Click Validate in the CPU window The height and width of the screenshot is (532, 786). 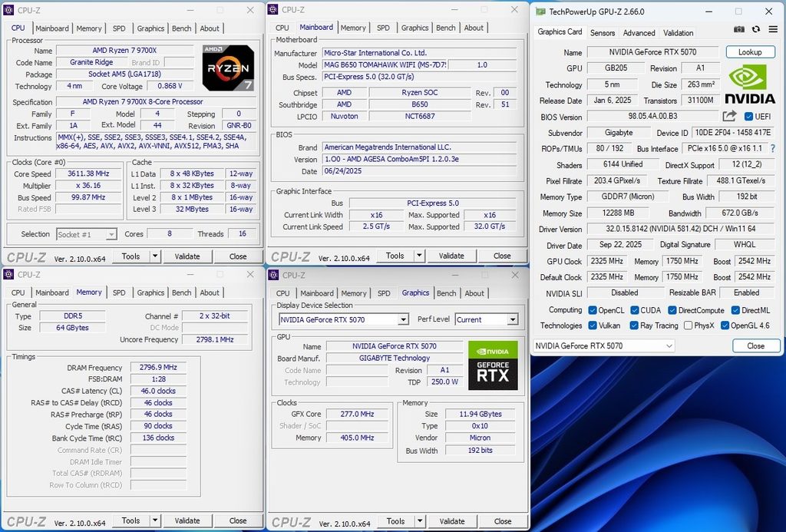pyautogui.click(x=187, y=256)
